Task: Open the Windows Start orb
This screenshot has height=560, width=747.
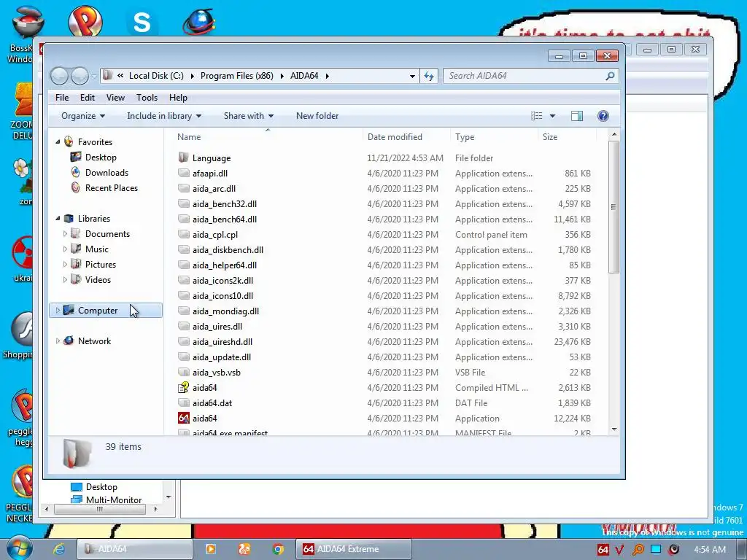Action: tap(19, 548)
